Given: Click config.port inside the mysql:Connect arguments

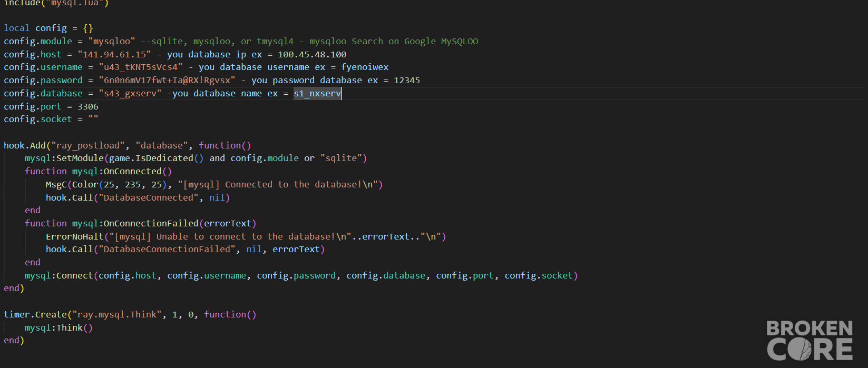Looking at the screenshot, I should tap(465, 275).
